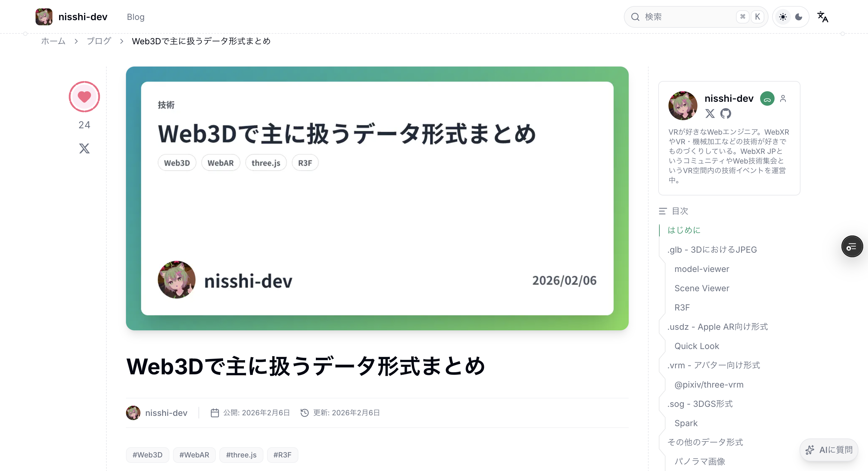
Task: Open the Blog nav item
Action: click(135, 17)
